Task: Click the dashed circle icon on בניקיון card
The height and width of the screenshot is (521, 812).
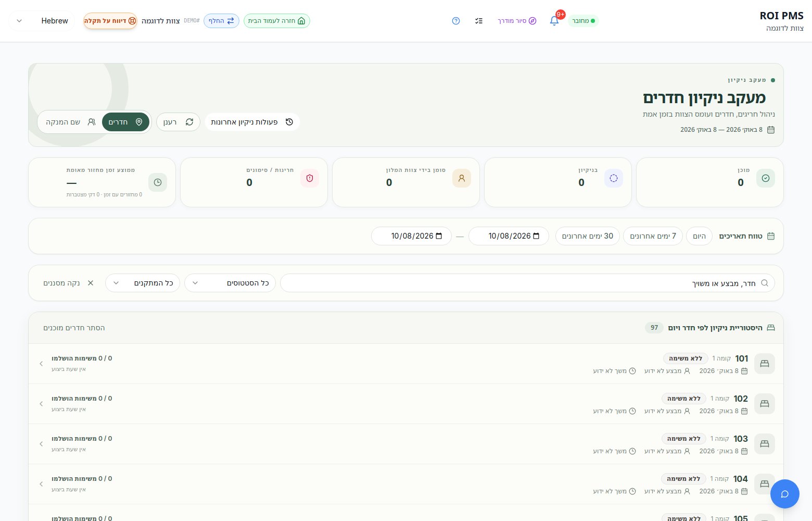Action: [x=614, y=178]
